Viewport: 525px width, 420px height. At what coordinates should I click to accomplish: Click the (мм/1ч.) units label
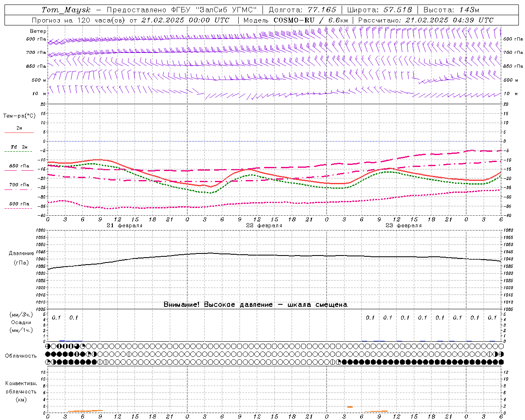point(21,330)
